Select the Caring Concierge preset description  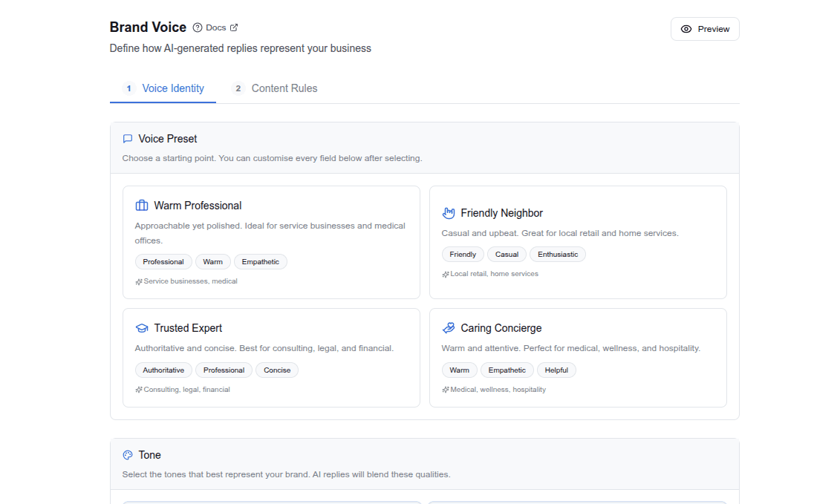click(570, 348)
